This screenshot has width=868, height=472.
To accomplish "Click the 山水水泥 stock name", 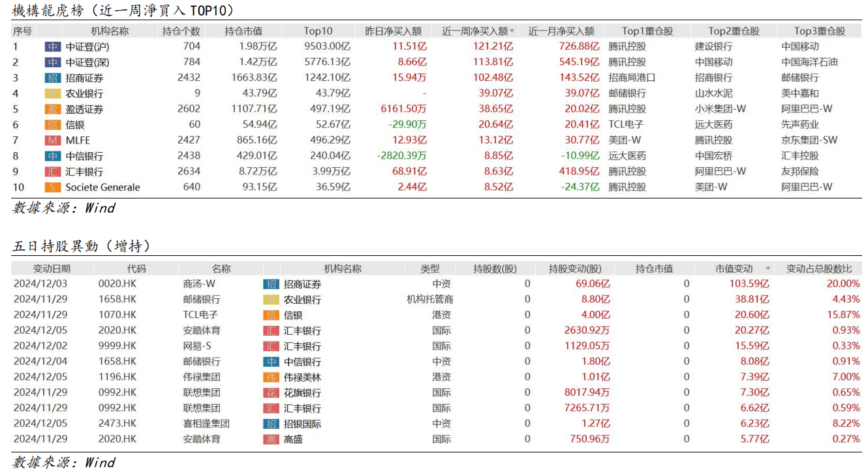I will (x=714, y=93).
